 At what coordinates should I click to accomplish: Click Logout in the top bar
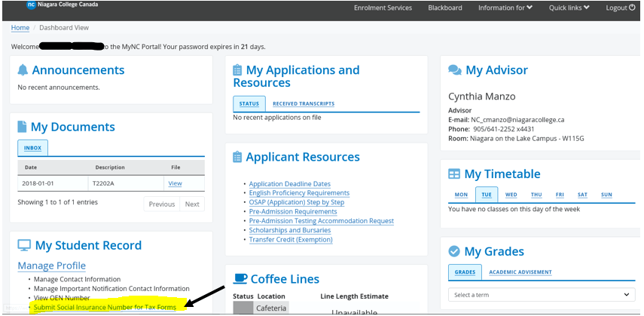tap(621, 8)
